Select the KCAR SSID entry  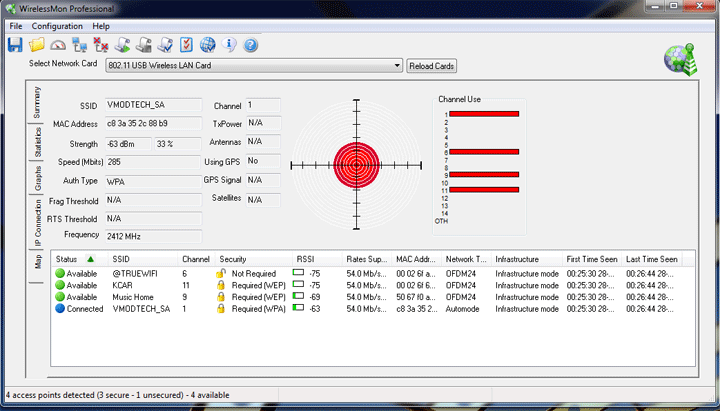(122, 285)
